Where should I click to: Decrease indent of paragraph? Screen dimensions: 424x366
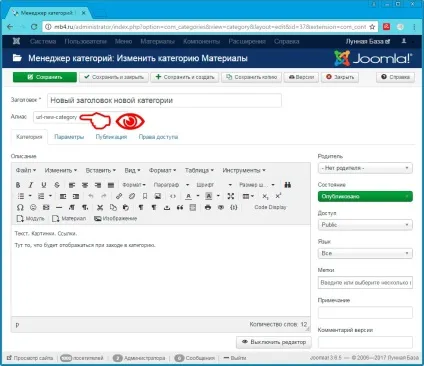pyautogui.click(x=63, y=196)
